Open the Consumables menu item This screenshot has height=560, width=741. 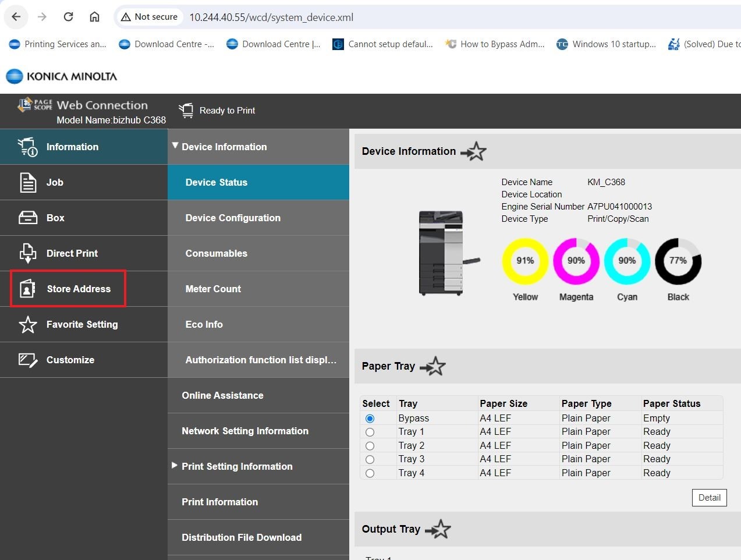[216, 253]
